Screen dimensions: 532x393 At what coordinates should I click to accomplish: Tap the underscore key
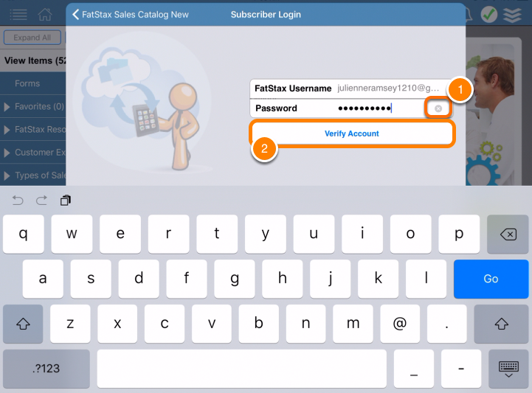coord(414,369)
